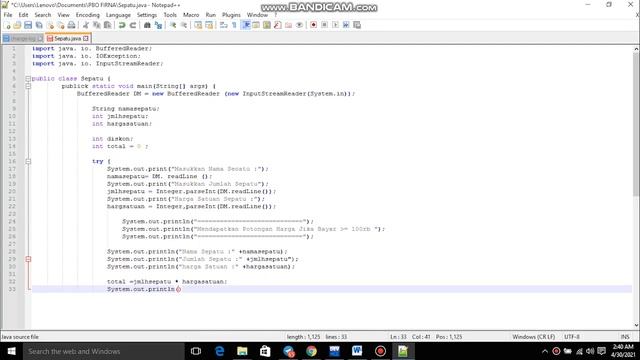Click Run macro multiple times icon
Viewport: 640px width, 360px height.
coord(346,25)
